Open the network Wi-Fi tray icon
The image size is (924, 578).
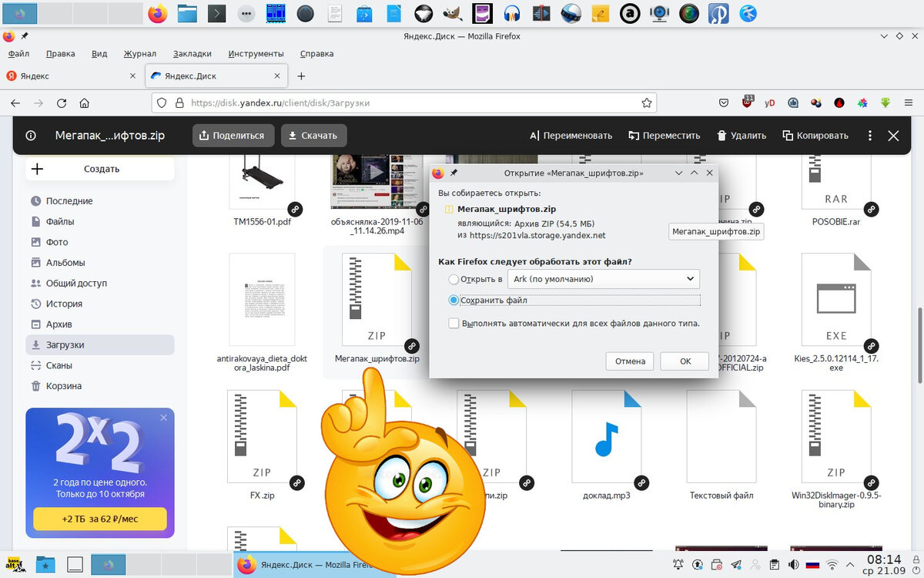point(832,565)
